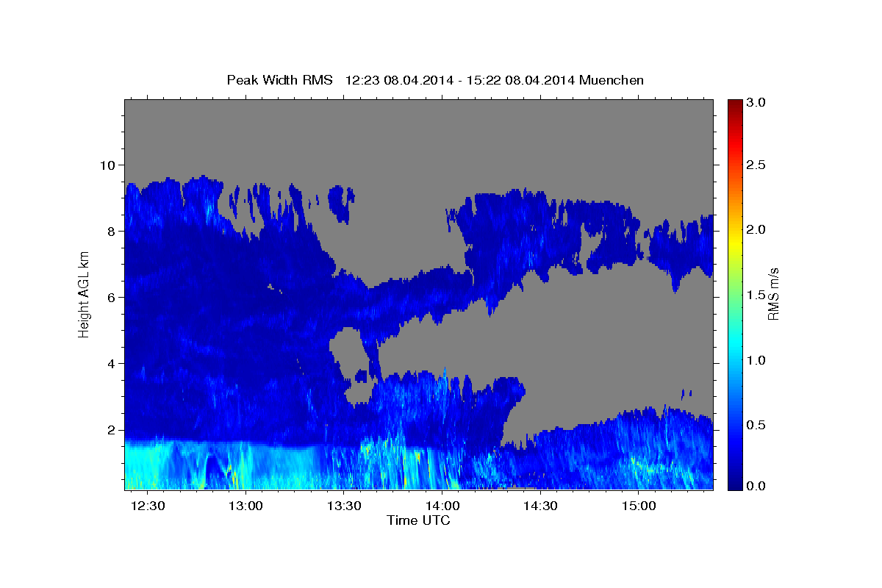Click the 'Time UTC' axis label
The height and width of the screenshot is (588, 882).
(418, 520)
